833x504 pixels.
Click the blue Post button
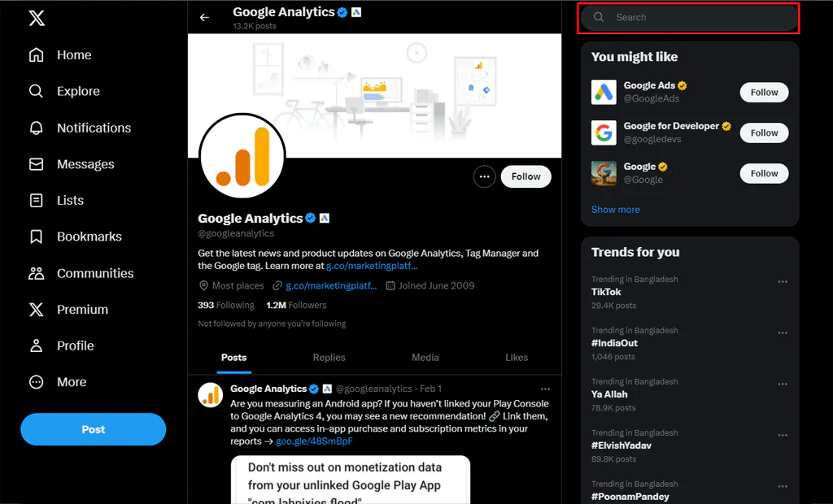(x=93, y=429)
